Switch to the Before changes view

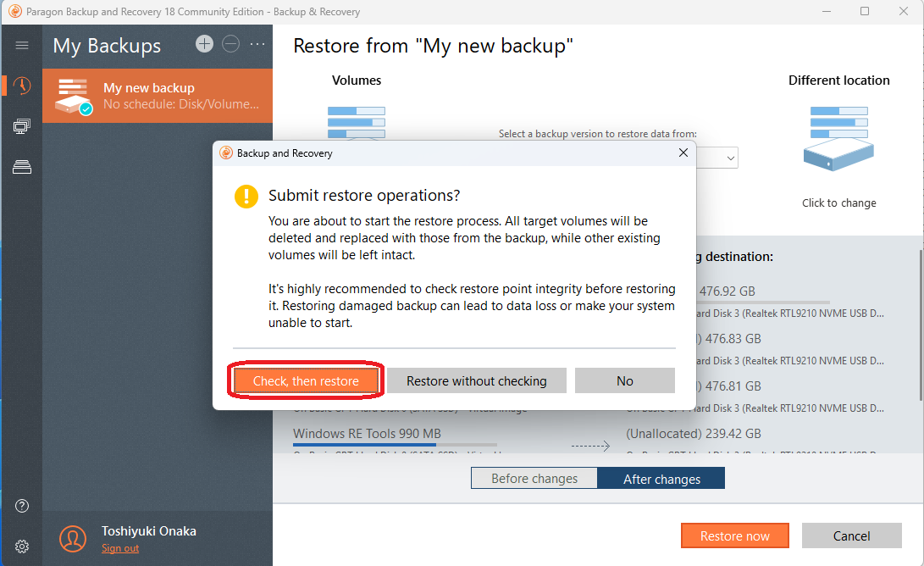534,478
